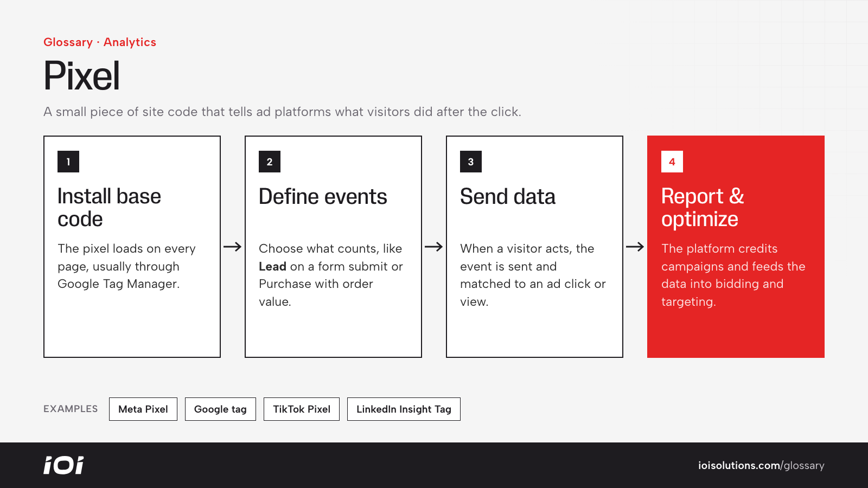Select the Google tag example
868x488 pixels.
click(x=220, y=409)
